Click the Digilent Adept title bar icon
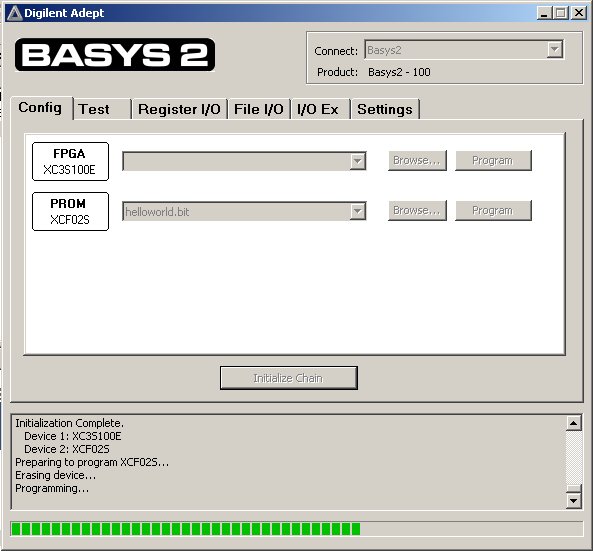This screenshot has height=551, width=593. 15,13
